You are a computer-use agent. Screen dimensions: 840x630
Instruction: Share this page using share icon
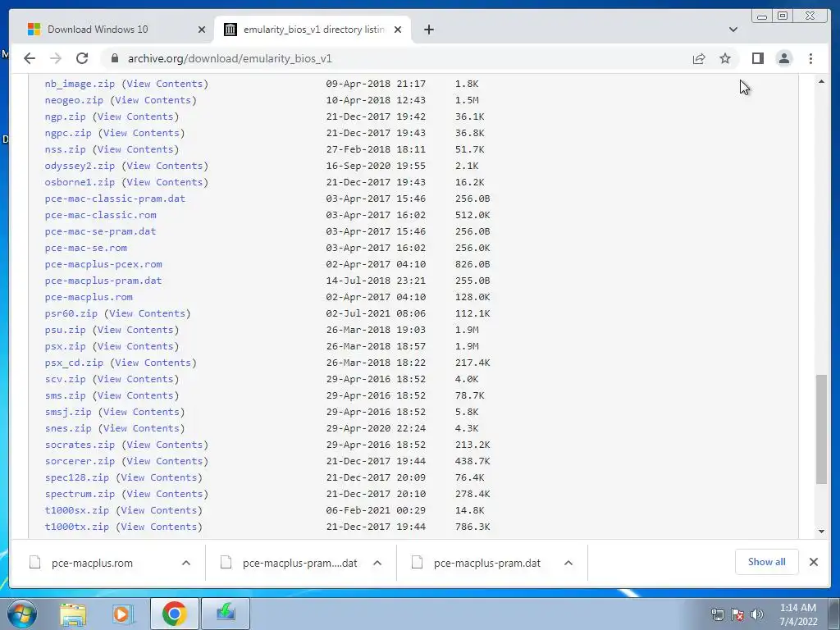[x=699, y=58]
